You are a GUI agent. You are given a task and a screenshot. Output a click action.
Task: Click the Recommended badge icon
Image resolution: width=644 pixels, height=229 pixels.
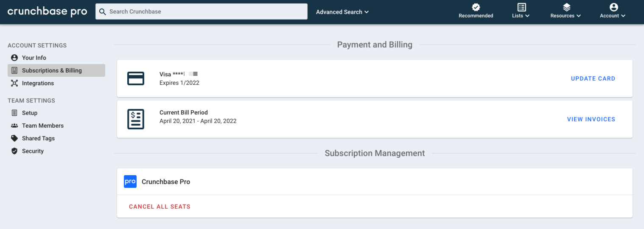pos(476,7)
